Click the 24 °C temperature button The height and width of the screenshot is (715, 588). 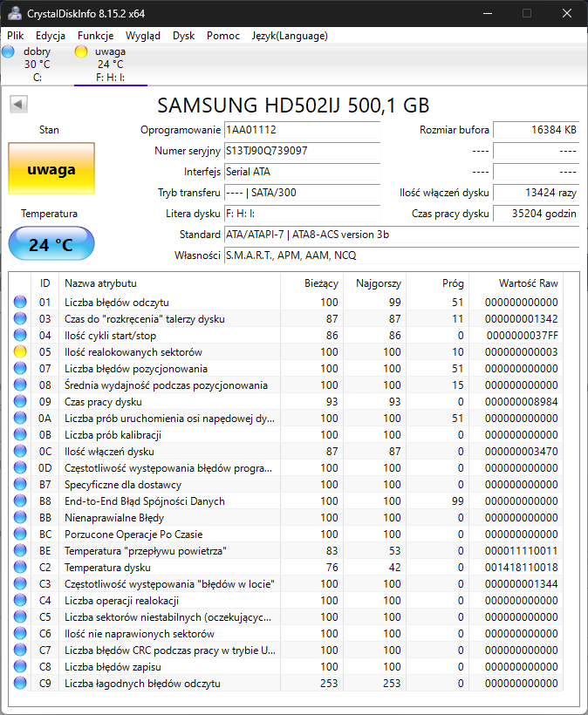click(51, 244)
